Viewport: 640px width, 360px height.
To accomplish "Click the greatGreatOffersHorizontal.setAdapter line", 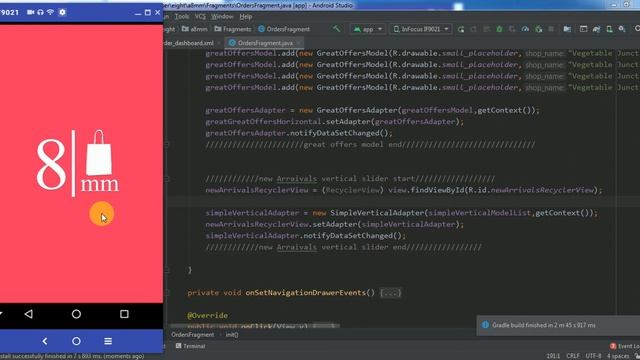I will (334, 122).
